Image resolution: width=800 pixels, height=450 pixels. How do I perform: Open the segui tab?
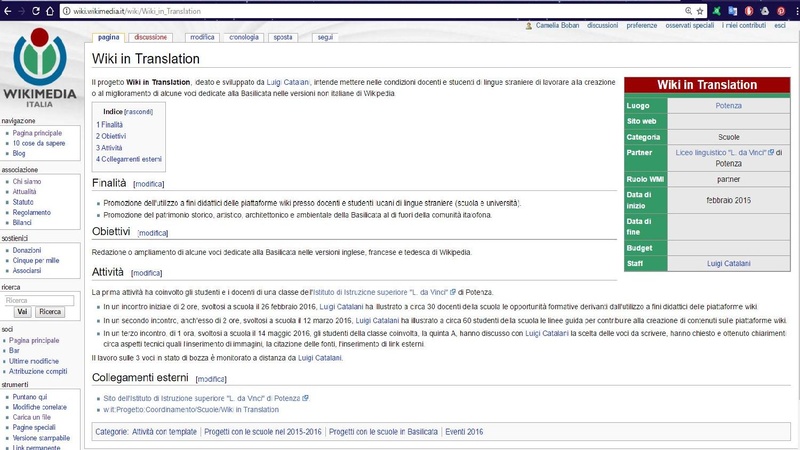tap(325, 37)
